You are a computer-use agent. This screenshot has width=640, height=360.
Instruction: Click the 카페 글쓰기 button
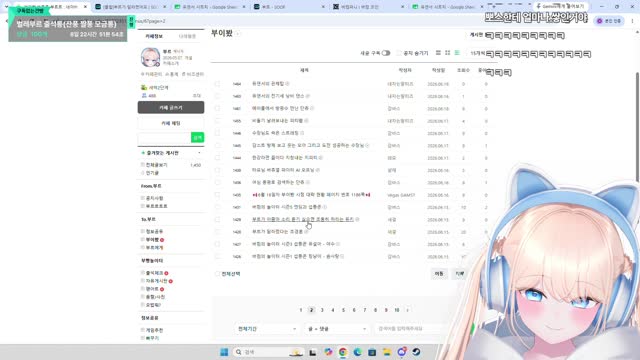(171, 108)
